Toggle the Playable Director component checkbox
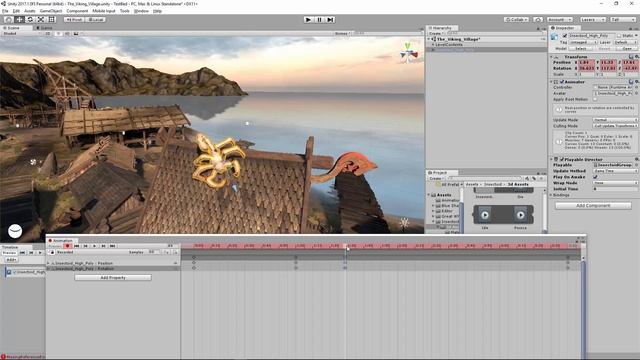The height and width of the screenshot is (360, 640). pos(562,159)
